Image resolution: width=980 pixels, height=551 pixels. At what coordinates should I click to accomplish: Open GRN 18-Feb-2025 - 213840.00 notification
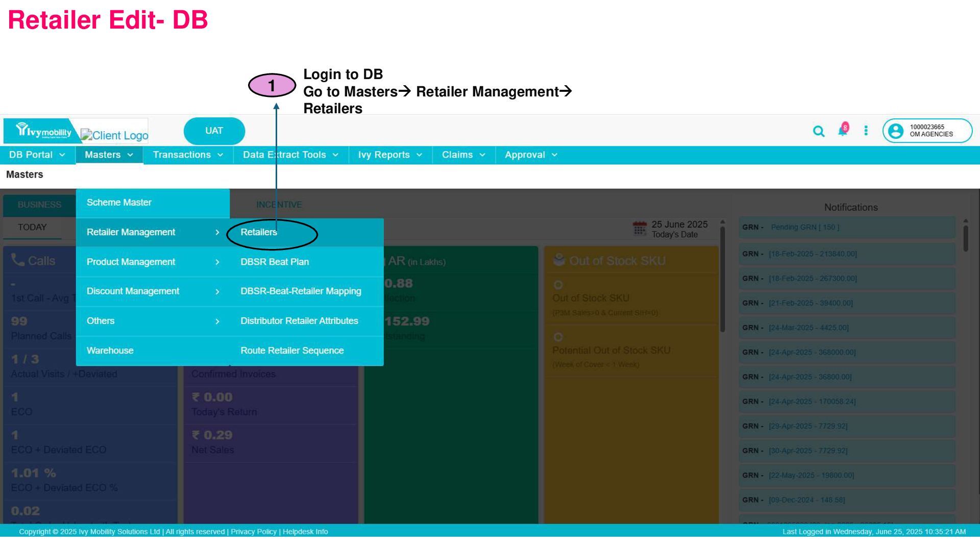coord(847,254)
